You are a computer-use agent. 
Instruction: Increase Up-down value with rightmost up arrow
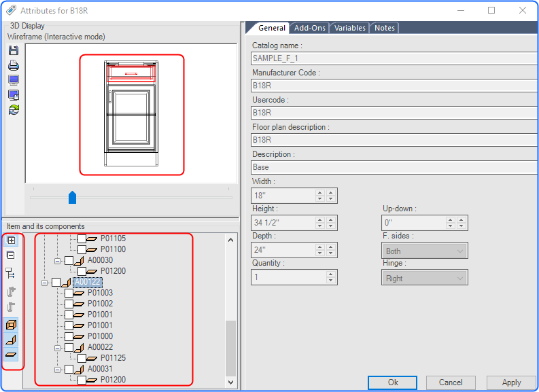[462, 220]
